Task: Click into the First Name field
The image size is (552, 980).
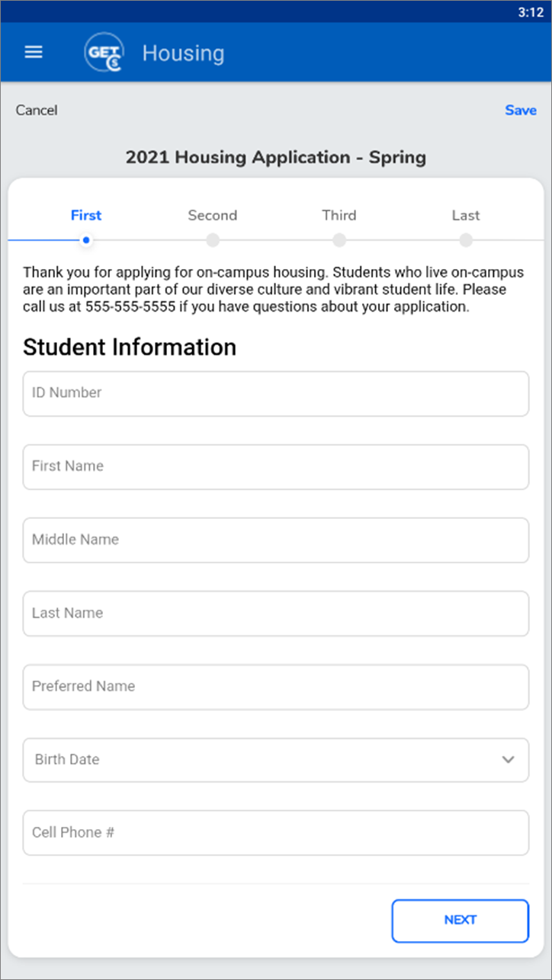Action: [276, 466]
